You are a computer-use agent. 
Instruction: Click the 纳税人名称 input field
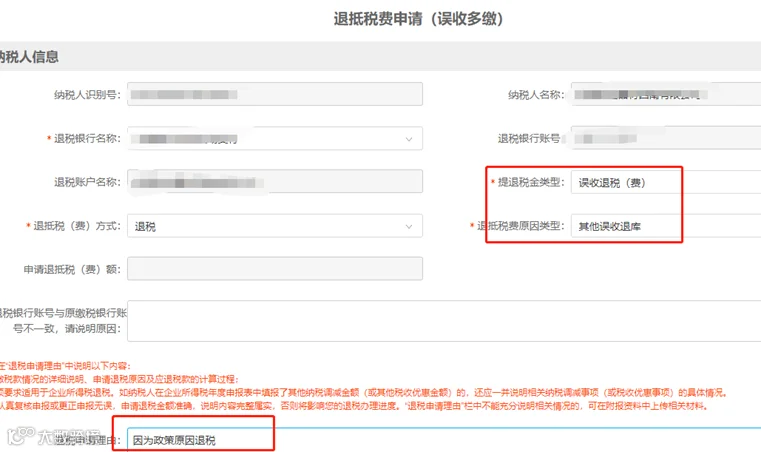coord(666,94)
